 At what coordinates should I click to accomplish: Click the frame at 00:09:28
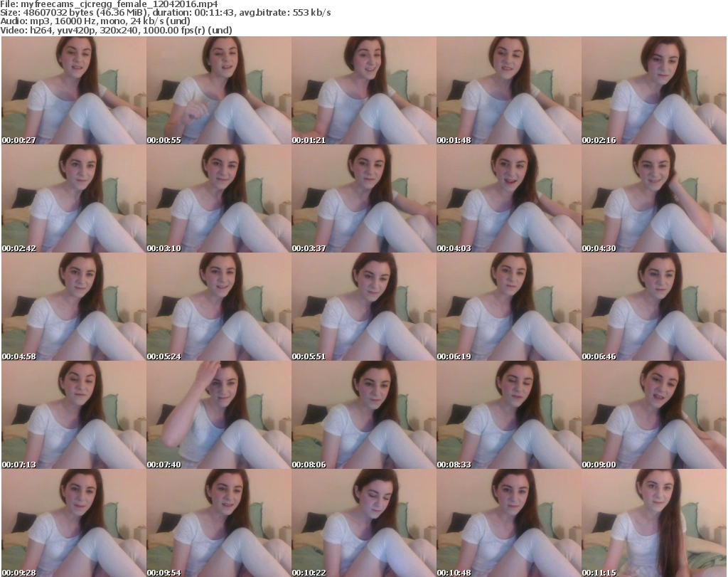pos(74,523)
